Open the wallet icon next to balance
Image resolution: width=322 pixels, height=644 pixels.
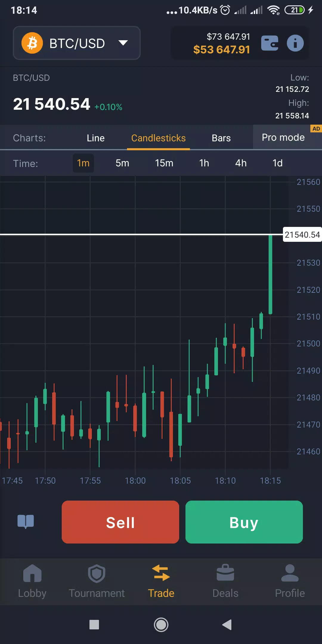270,43
